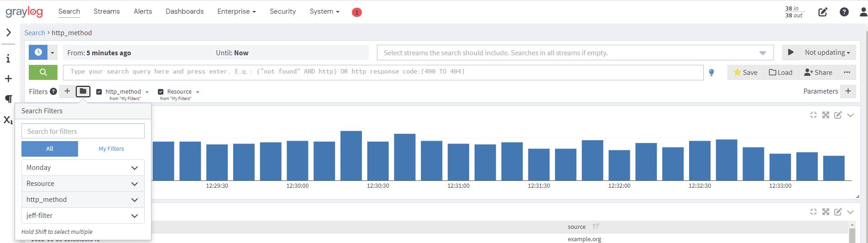Click the Graylog logo
868x243 pixels.
click(x=24, y=12)
